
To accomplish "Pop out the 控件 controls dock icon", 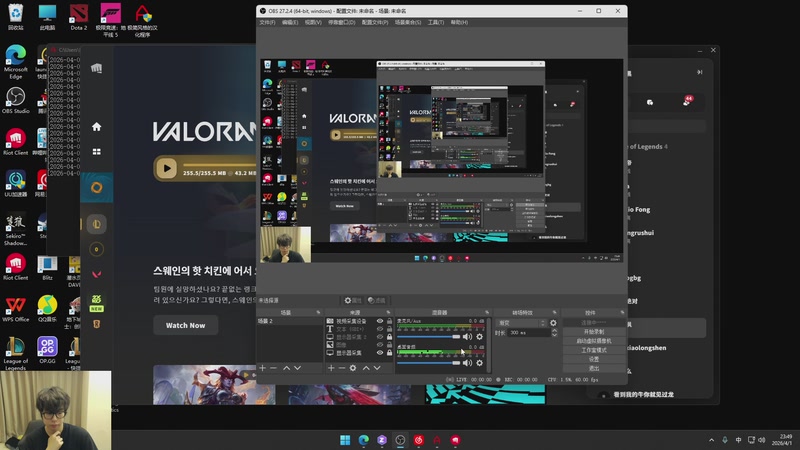I will pyautogui.click(x=622, y=312).
